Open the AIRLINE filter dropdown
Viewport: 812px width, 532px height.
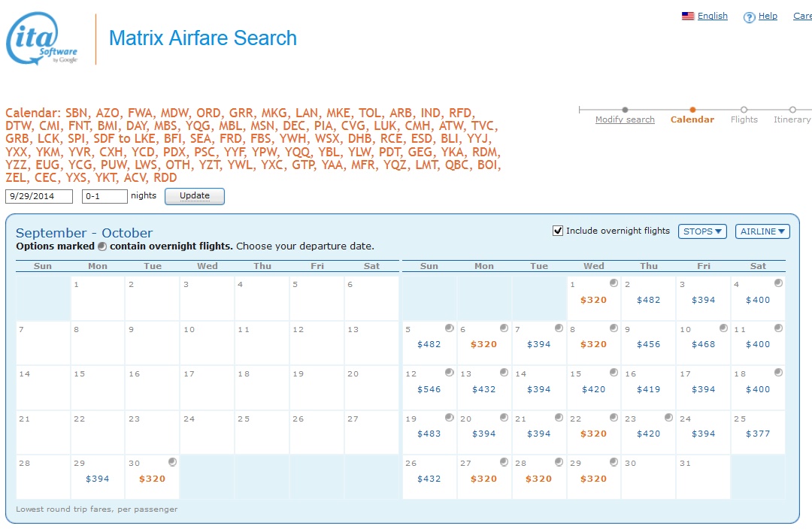pyautogui.click(x=762, y=231)
